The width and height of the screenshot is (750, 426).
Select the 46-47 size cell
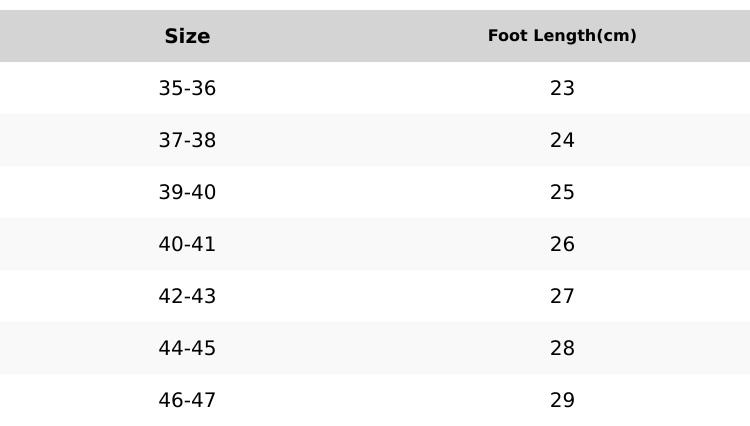187,400
